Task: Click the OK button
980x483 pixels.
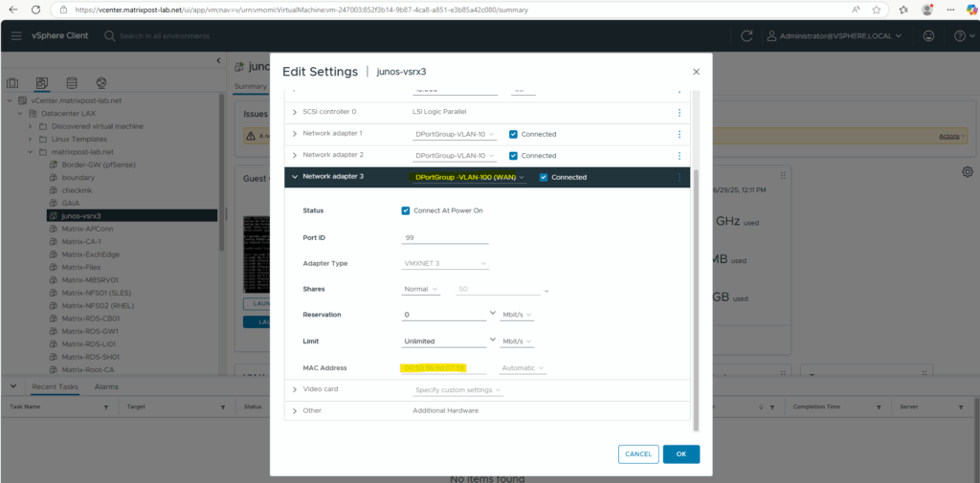Action: point(681,454)
